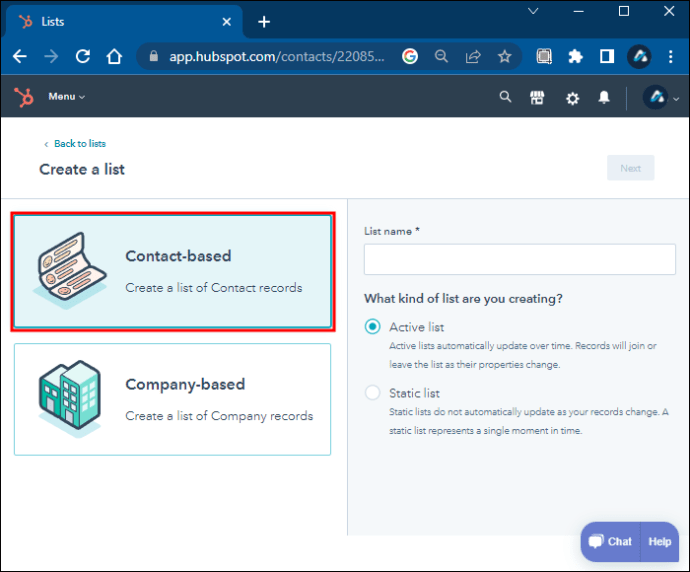Viewport: 690px width, 572px height.
Task: Go back in browser history
Action: 20,56
